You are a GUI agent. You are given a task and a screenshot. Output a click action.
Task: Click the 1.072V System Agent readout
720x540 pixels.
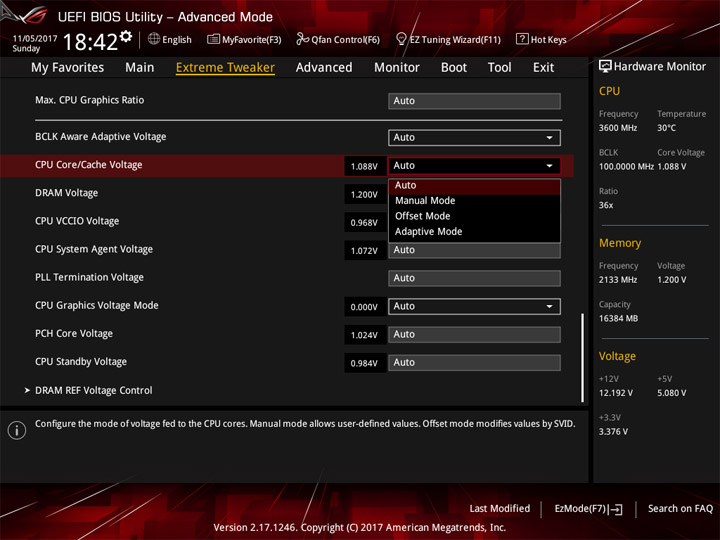tap(364, 251)
